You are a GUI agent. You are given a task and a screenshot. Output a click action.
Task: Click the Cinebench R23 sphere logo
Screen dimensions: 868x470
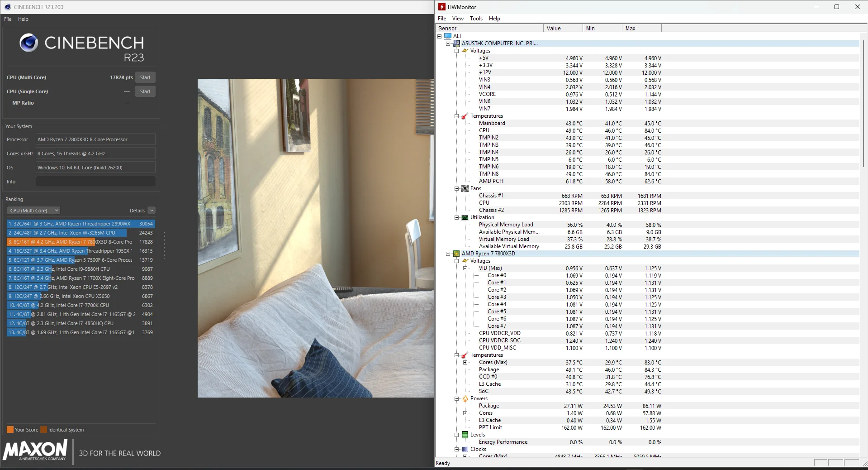(28, 43)
